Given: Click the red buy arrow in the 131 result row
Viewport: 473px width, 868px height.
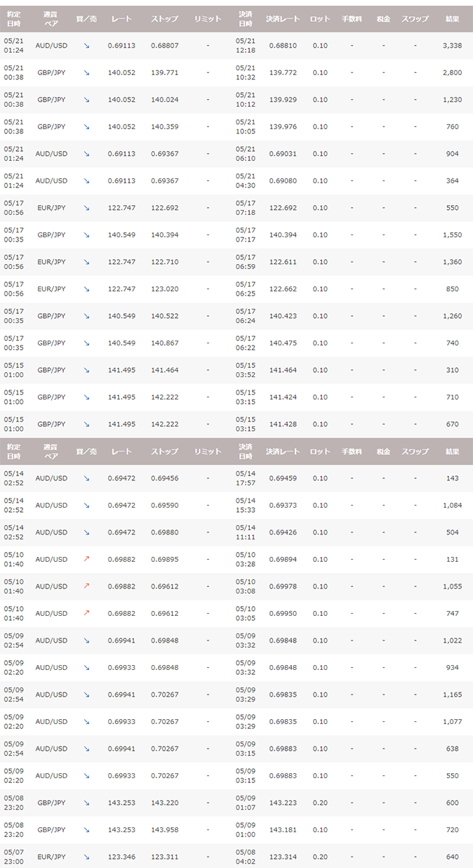Looking at the screenshot, I should coord(86,560).
